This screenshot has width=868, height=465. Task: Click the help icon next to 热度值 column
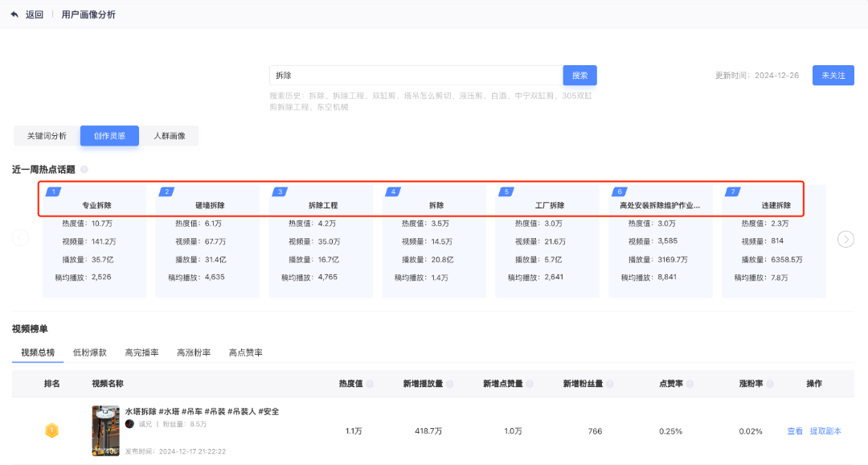pos(370,385)
